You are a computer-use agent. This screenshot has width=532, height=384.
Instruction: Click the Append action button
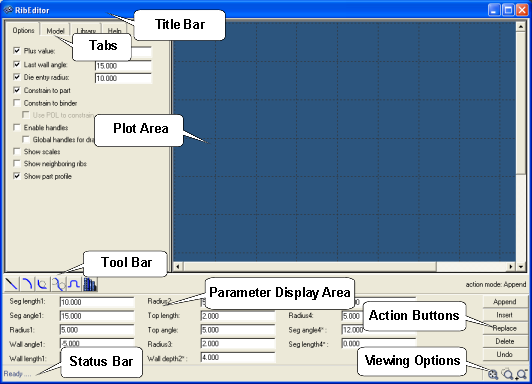505,302
